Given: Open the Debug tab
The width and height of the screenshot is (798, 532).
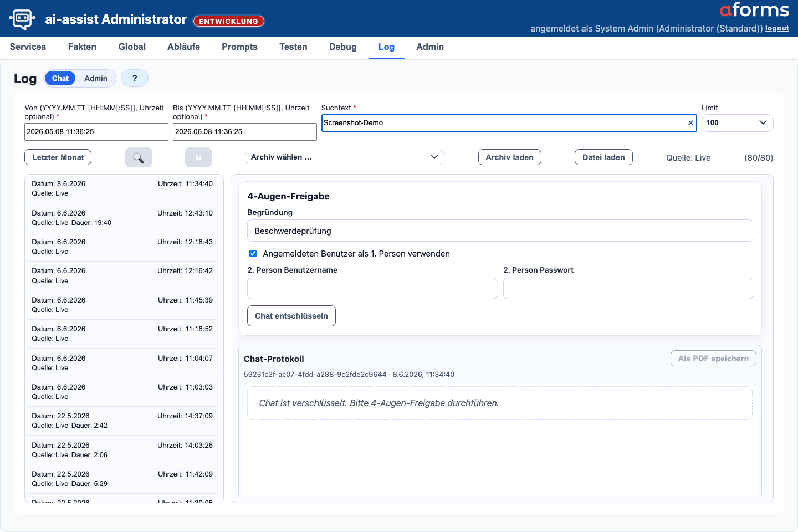Looking at the screenshot, I should point(342,47).
